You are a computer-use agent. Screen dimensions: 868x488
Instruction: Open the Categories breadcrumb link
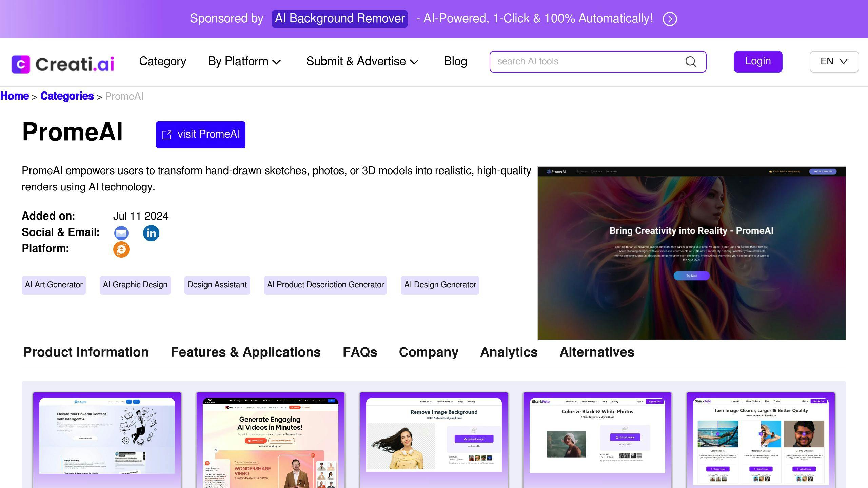point(67,96)
